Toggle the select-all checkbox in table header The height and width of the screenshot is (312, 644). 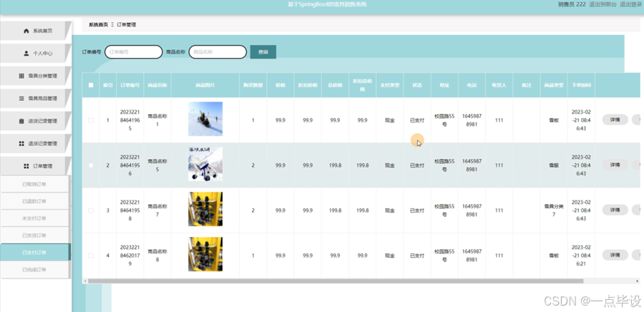click(x=91, y=85)
